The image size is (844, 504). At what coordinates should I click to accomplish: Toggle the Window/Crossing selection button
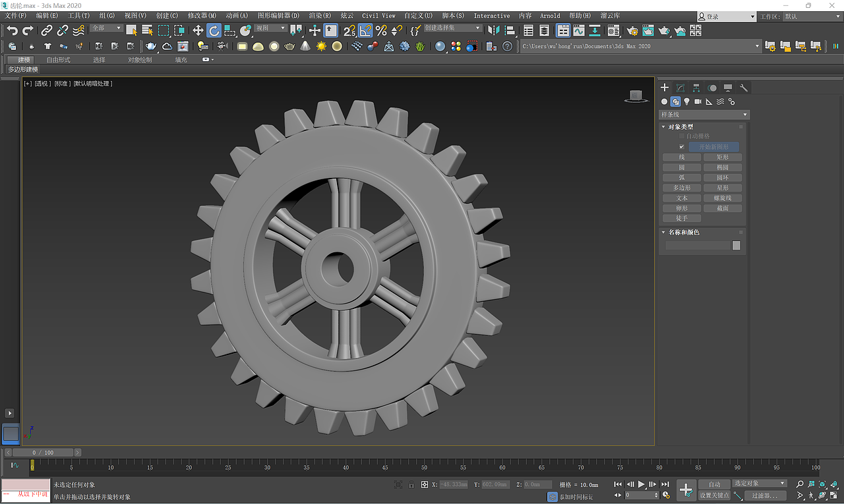(179, 30)
